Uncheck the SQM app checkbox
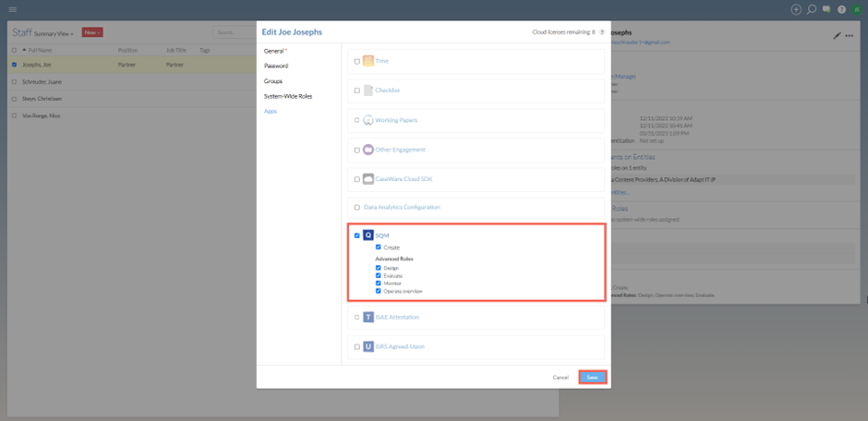The width and height of the screenshot is (868, 421). click(x=357, y=235)
